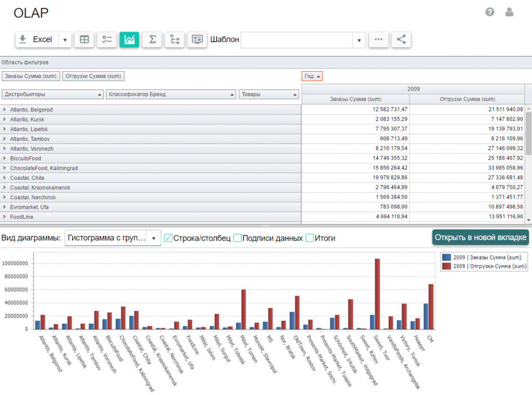Export data with the Excel button

[x=37, y=39]
